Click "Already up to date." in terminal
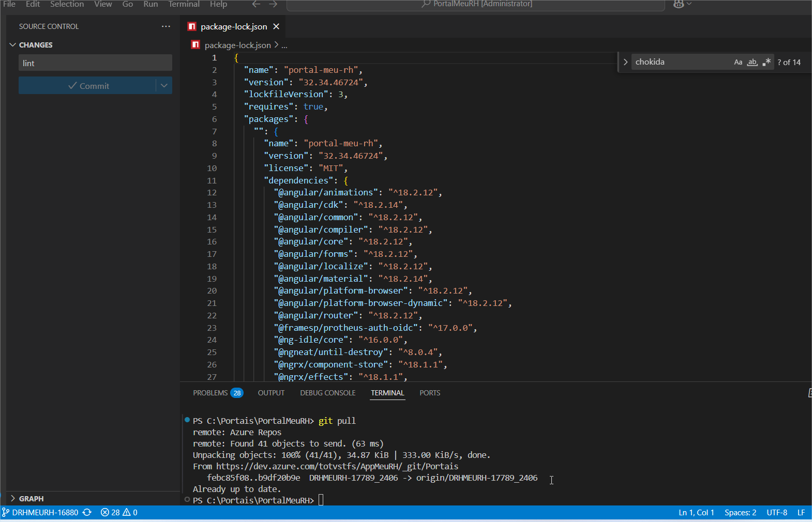812x522 pixels. [237, 489]
